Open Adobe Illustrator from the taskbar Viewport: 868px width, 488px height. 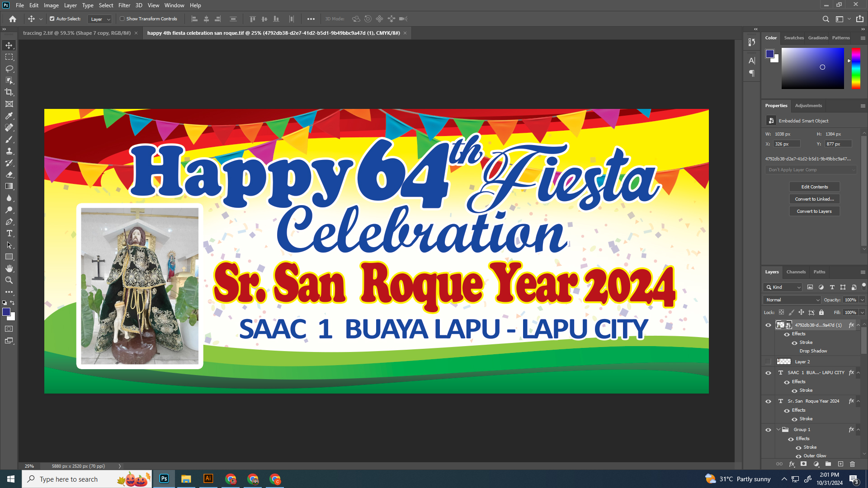point(208,479)
